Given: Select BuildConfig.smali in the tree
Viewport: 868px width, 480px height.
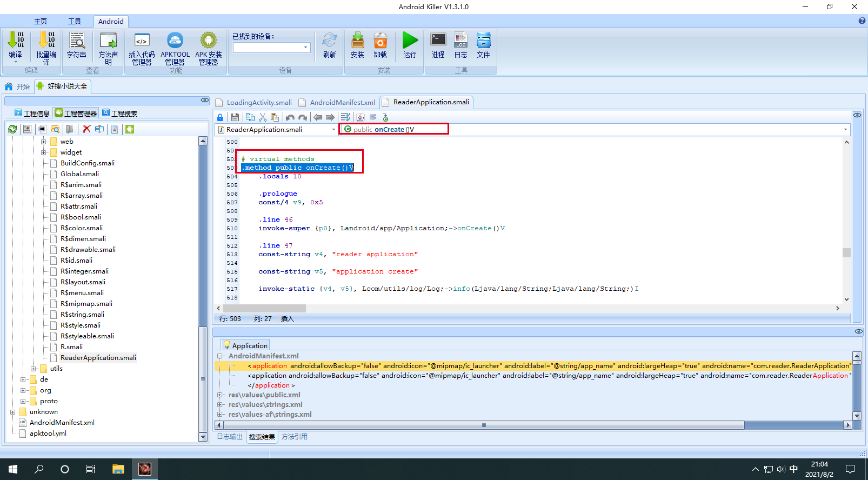Looking at the screenshot, I should pyautogui.click(x=88, y=163).
